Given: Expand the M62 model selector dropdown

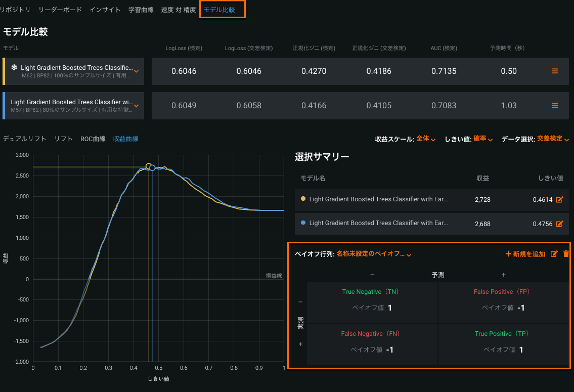Looking at the screenshot, I should pyautogui.click(x=136, y=71).
